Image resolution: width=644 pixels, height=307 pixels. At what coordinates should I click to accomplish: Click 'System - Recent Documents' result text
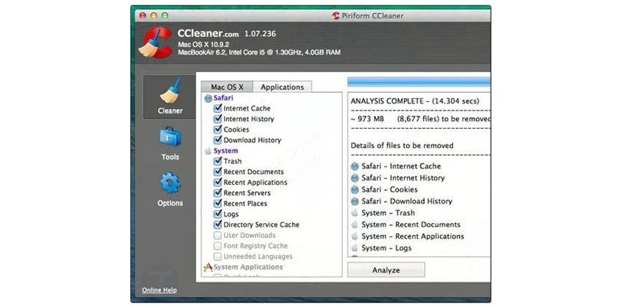(411, 225)
